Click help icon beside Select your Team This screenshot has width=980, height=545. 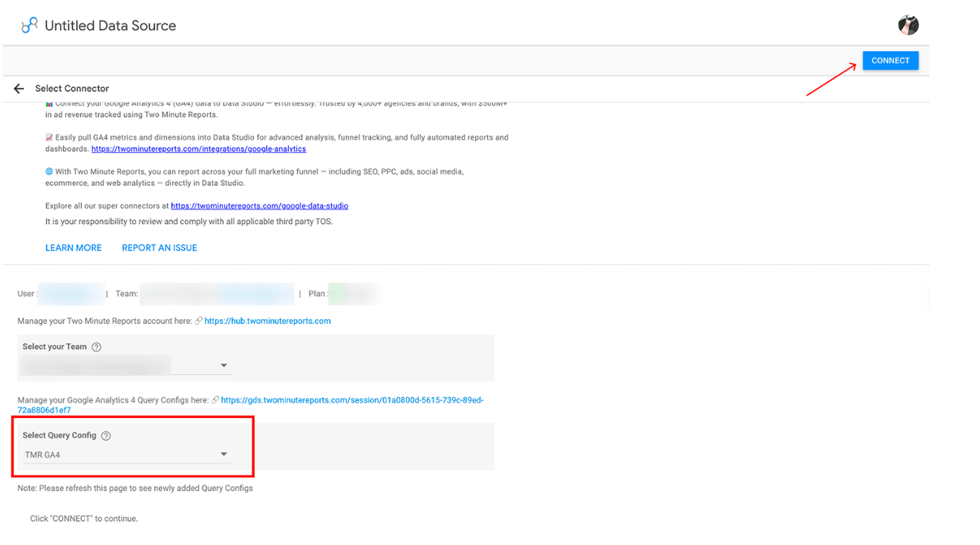[x=96, y=347]
